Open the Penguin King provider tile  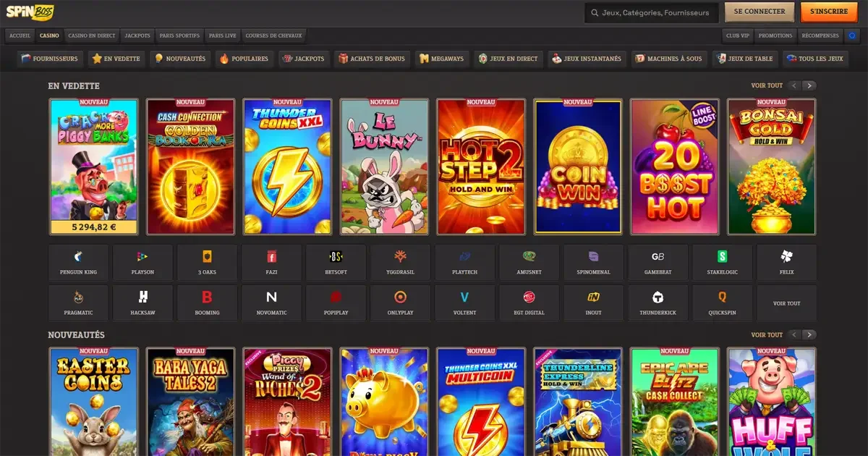(x=79, y=263)
